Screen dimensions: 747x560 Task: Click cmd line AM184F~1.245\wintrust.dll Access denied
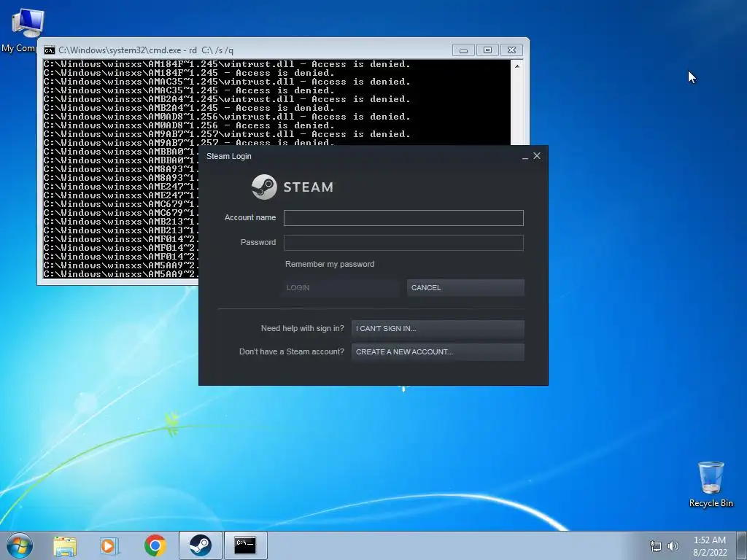point(227,64)
